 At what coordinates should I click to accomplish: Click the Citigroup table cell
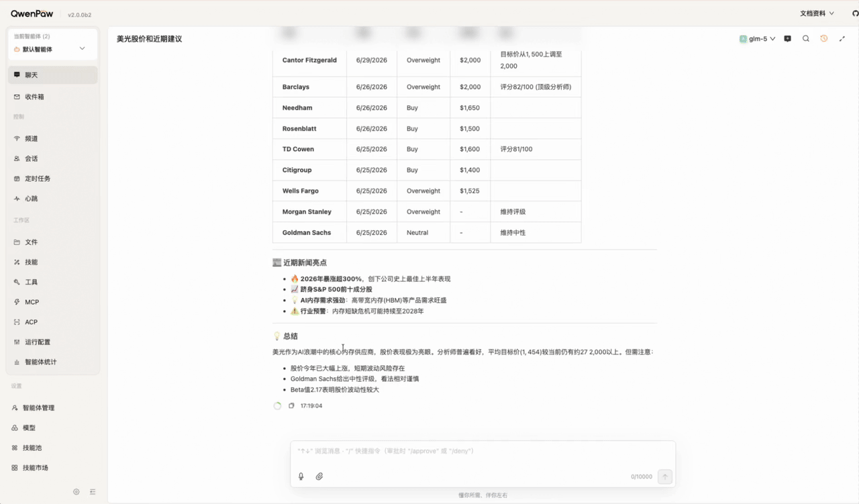[310, 170]
